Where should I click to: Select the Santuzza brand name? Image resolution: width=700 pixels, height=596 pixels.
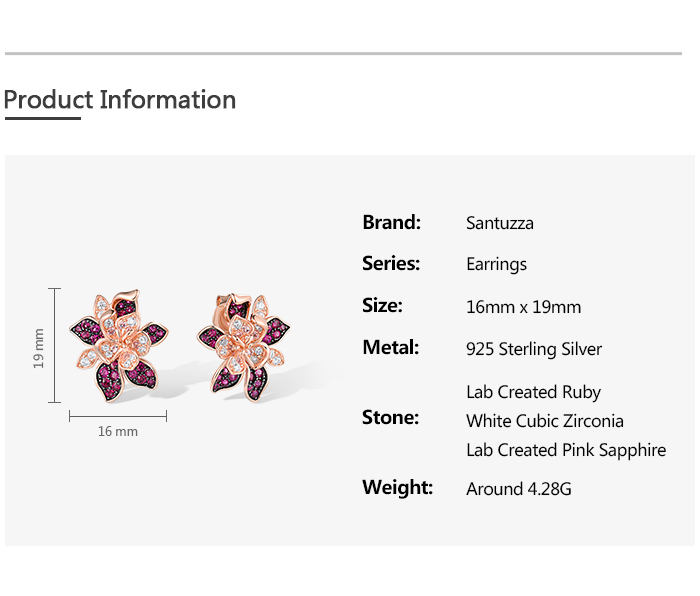point(500,223)
